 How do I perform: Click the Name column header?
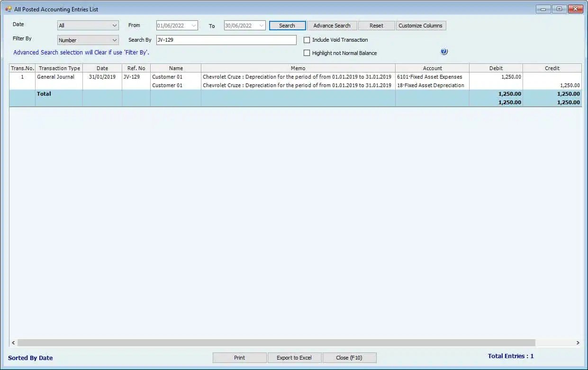[x=176, y=68]
